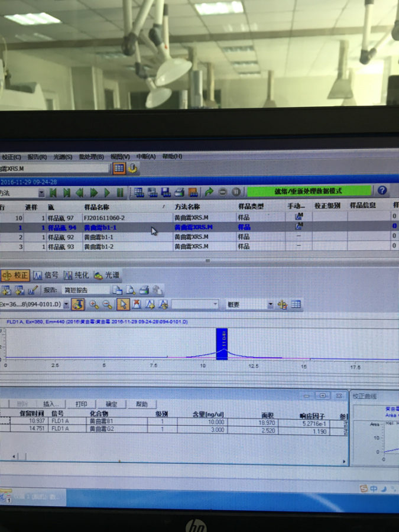Click the 方法名称 column header
The height and width of the screenshot is (532, 399).
pos(187,206)
